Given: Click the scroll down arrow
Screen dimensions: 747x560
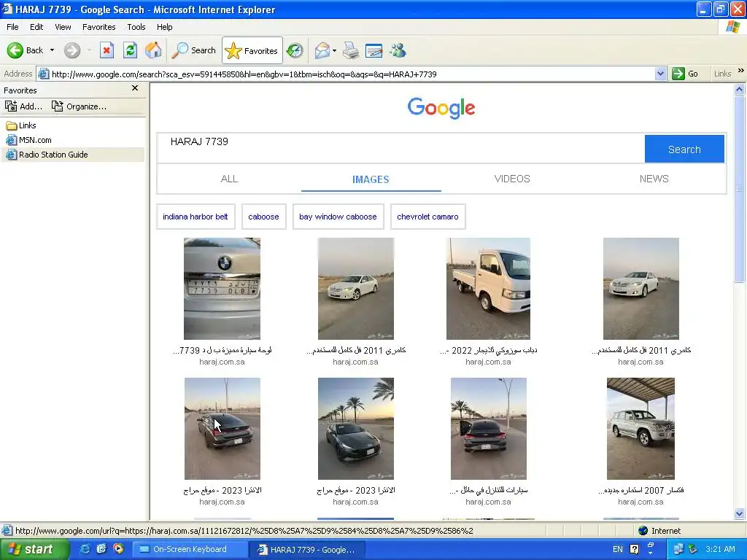Looking at the screenshot, I should click(x=740, y=513).
